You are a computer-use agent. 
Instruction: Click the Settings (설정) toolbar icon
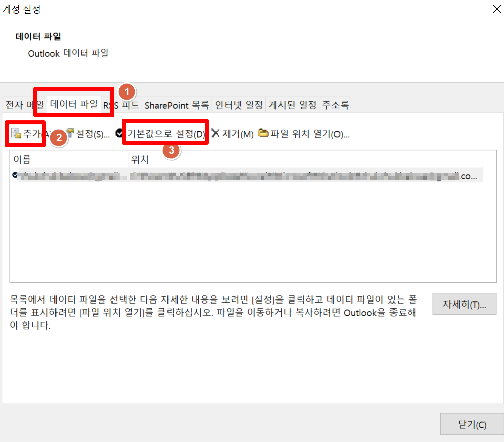pos(70,133)
